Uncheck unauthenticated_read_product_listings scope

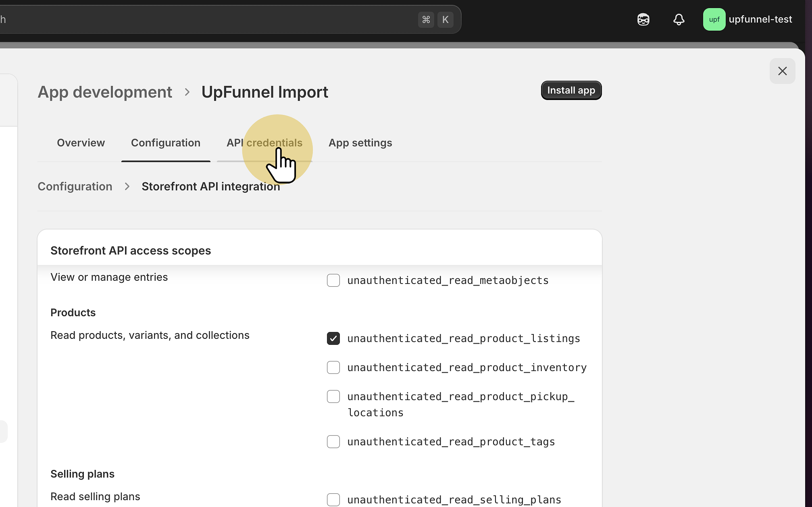(x=333, y=338)
